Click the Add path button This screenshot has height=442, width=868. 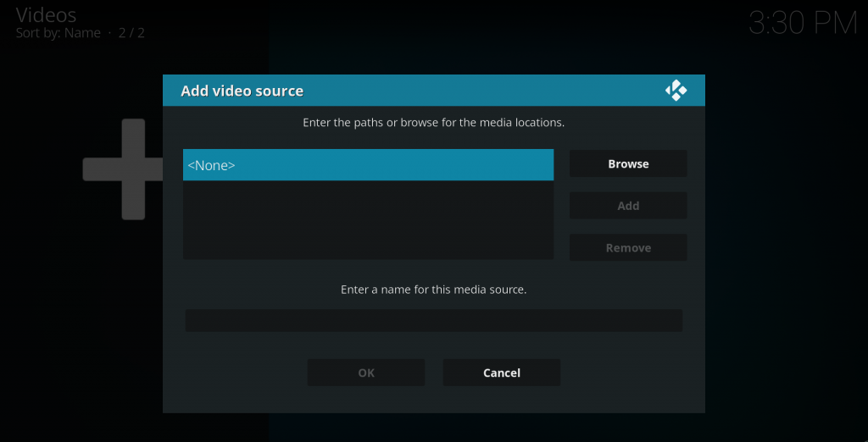[x=628, y=206]
